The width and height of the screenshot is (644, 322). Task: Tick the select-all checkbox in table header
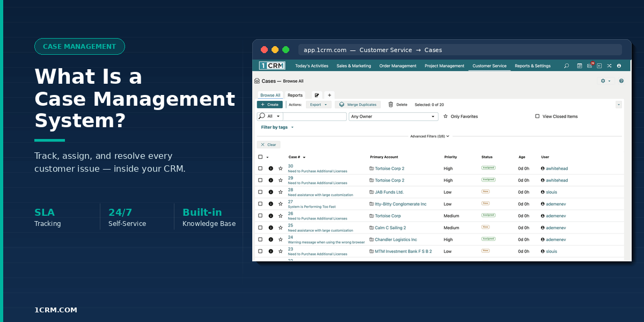260,157
